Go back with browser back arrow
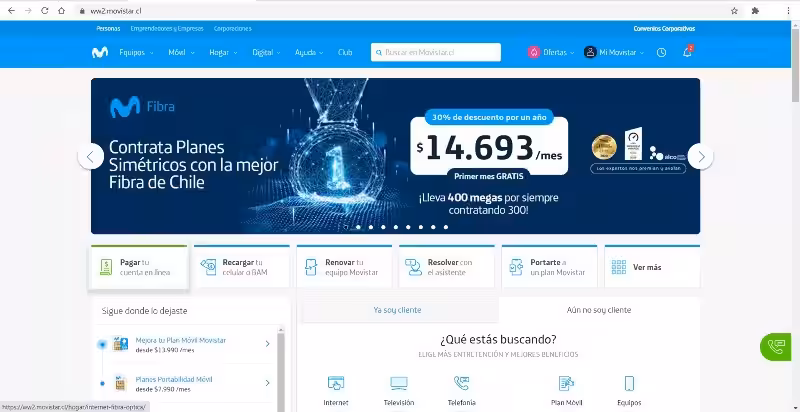 11,11
